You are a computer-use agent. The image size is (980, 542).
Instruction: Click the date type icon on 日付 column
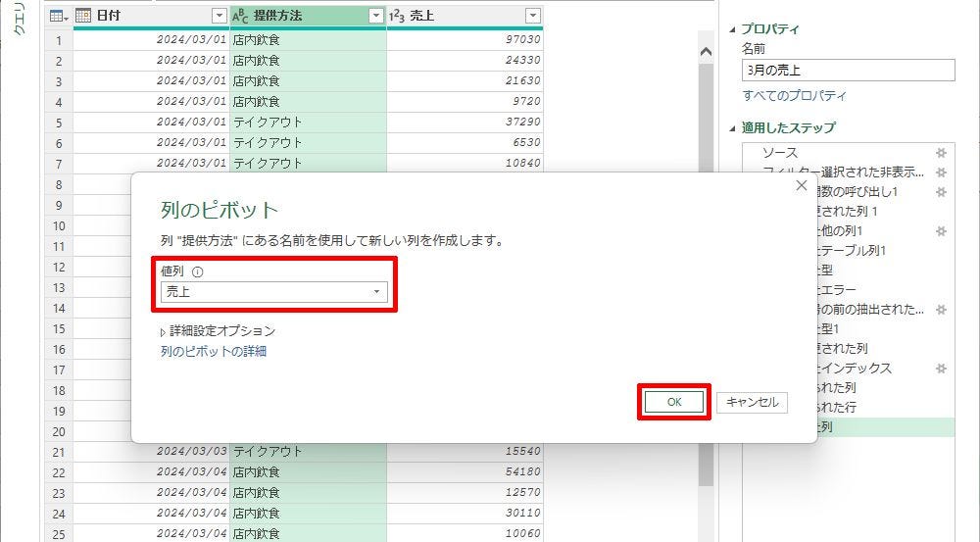[x=84, y=16]
